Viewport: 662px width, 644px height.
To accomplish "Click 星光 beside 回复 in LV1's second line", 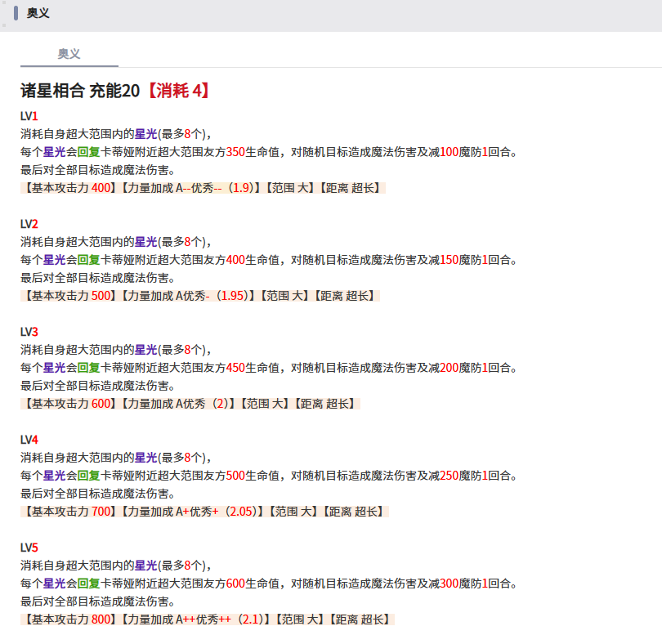I will [54, 152].
